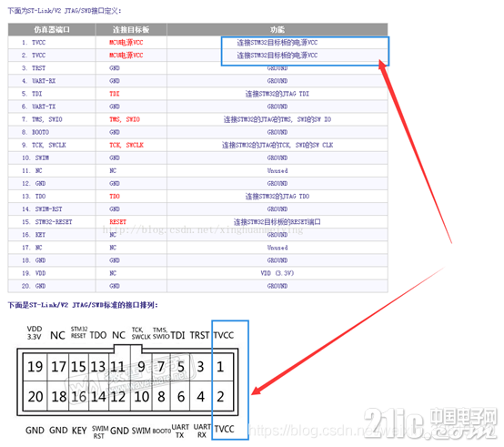
Task: Click 'Unused' in the row 11 function cell
Action: (277, 171)
